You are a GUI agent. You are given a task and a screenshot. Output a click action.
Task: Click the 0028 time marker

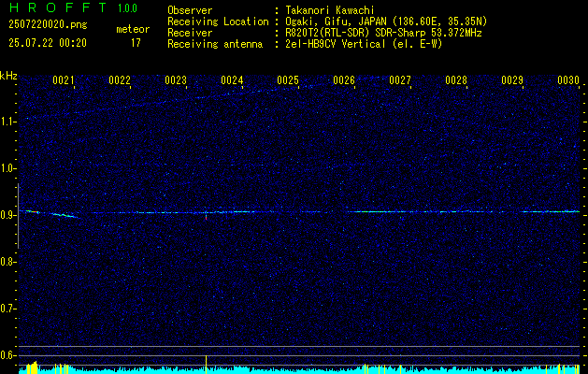[x=456, y=80]
